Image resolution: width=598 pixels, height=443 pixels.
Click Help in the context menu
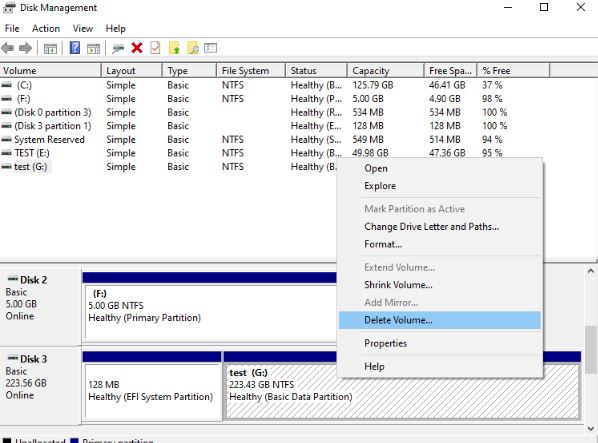pyautogui.click(x=440, y=366)
